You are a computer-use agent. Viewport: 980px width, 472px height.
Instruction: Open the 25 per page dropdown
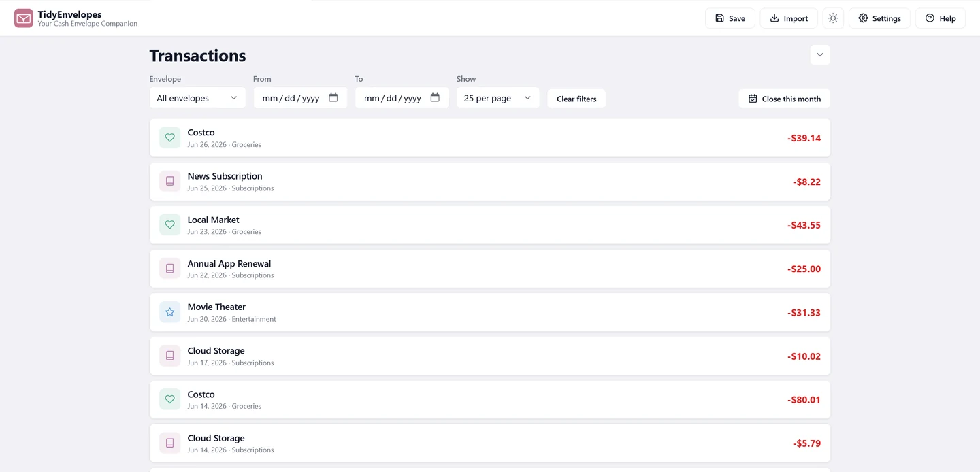tap(498, 98)
